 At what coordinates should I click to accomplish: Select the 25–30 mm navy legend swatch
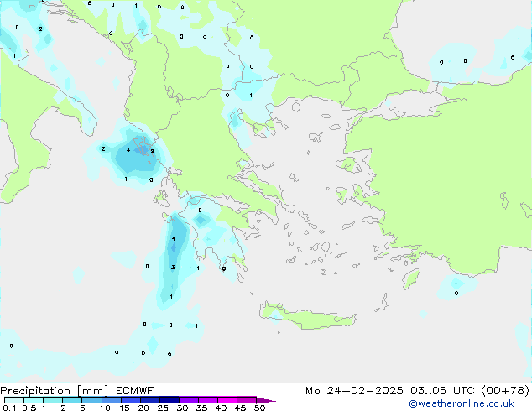[169, 400]
